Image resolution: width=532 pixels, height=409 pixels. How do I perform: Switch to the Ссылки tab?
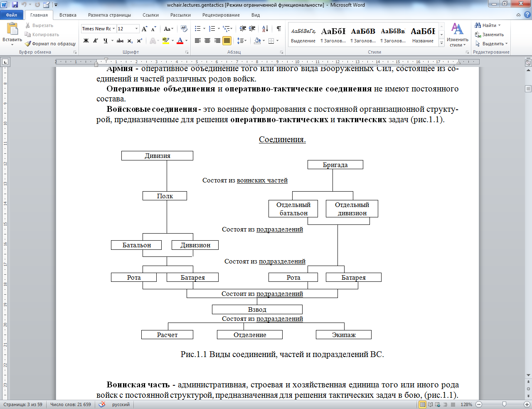pos(150,15)
